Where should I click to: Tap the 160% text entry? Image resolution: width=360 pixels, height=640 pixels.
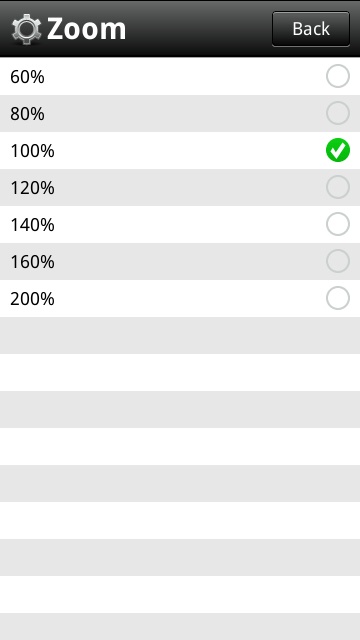click(x=32, y=262)
